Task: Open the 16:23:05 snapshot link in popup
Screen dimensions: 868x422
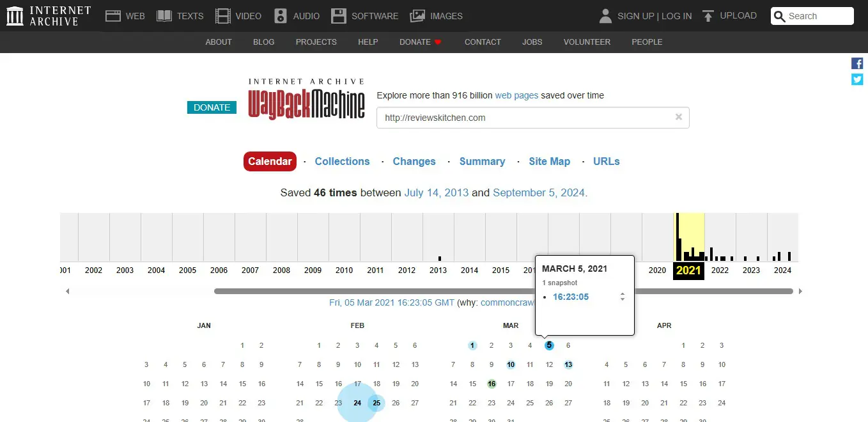Action: 571,297
